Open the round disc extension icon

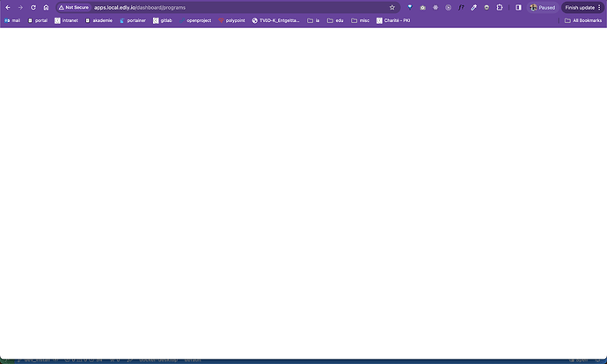[486, 7]
